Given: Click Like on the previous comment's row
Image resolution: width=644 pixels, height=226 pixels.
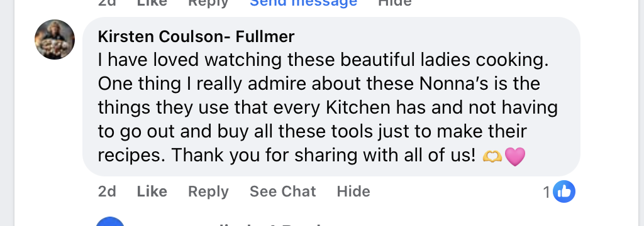Looking at the screenshot, I should 152,3.
